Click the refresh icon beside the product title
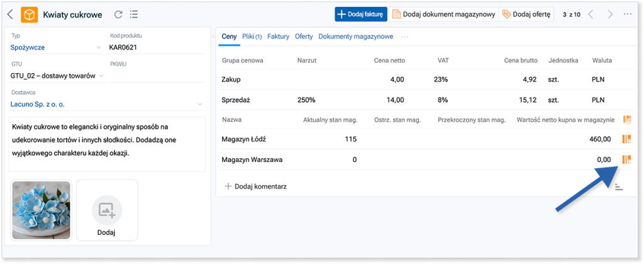The width and height of the screenshot is (644, 264). click(x=118, y=14)
